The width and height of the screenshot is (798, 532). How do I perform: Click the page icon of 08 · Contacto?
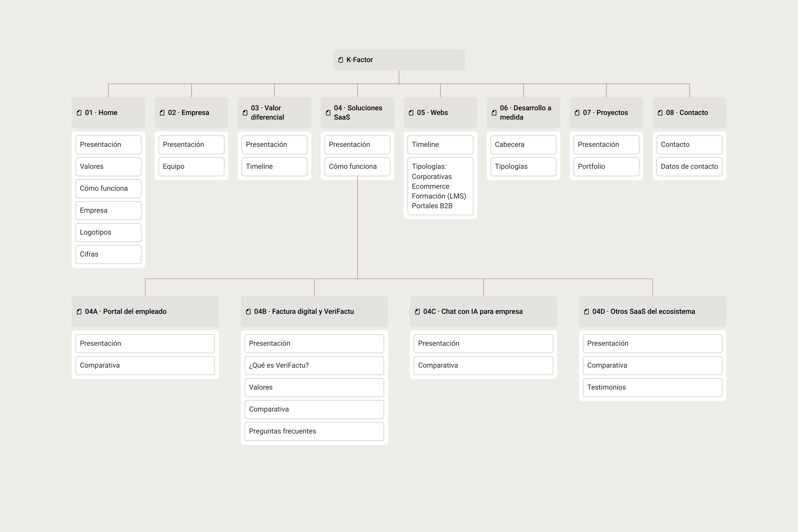click(660, 113)
